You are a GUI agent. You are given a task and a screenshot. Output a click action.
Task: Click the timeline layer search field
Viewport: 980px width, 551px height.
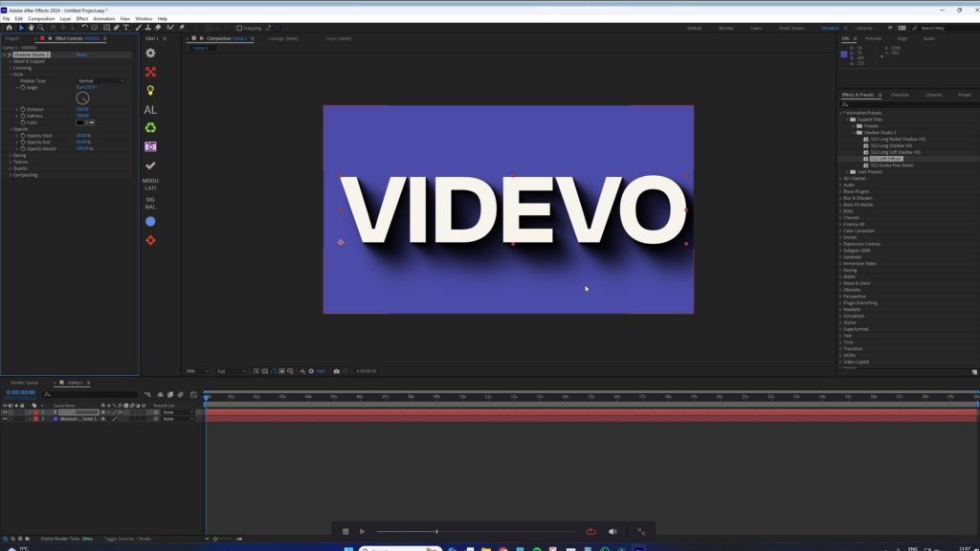[x=91, y=394]
